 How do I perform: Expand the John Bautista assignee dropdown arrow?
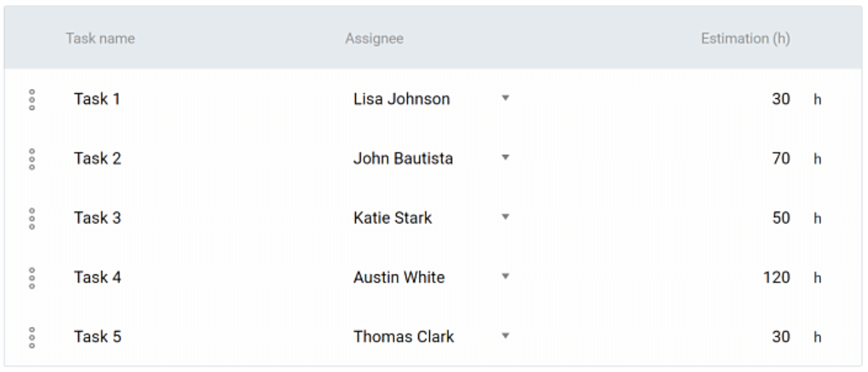tap(505, 158)
